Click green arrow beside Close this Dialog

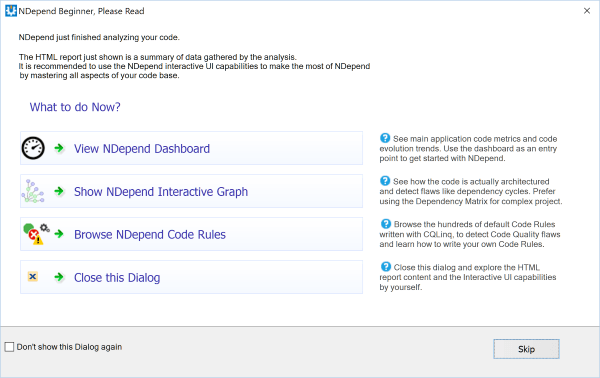(59, 277)
